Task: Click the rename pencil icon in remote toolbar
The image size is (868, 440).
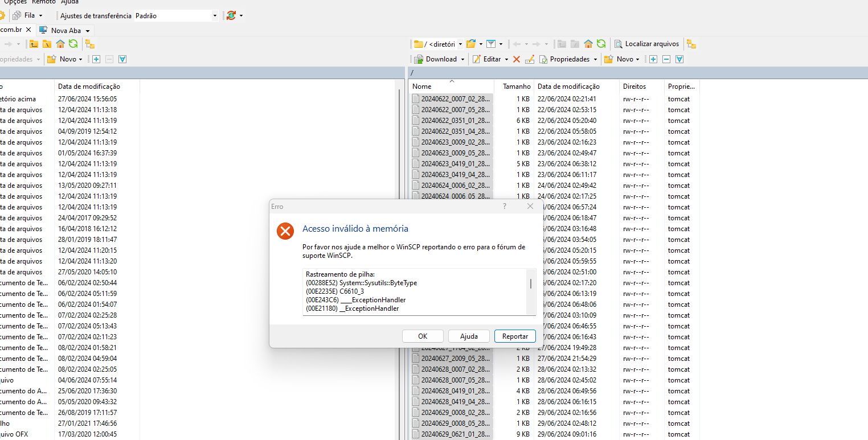Action: 529,59
